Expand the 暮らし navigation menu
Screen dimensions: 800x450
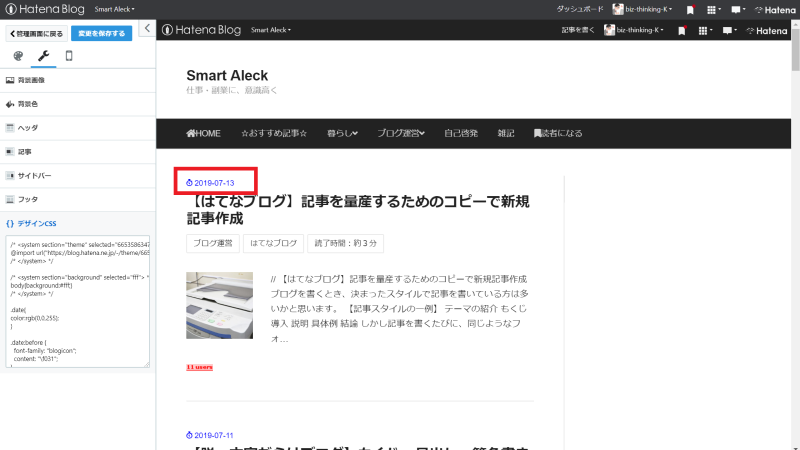tap(342, 133)
